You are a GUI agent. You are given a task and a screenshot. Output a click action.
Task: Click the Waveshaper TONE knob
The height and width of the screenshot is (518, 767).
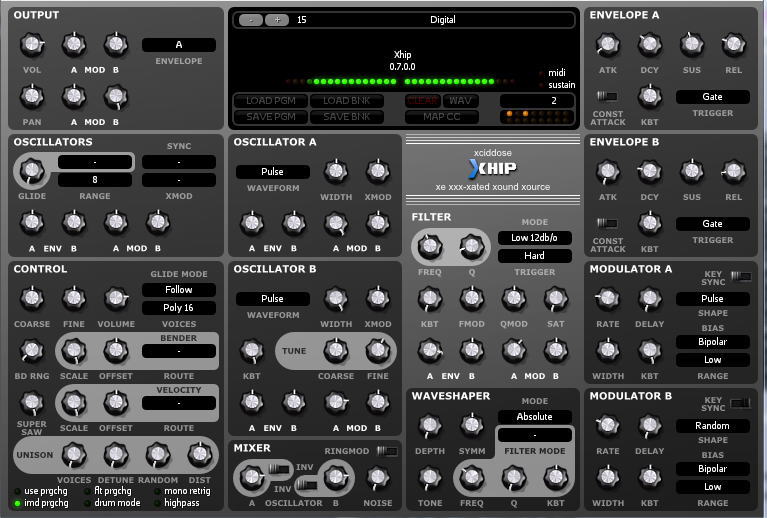(x=429, y=477)
